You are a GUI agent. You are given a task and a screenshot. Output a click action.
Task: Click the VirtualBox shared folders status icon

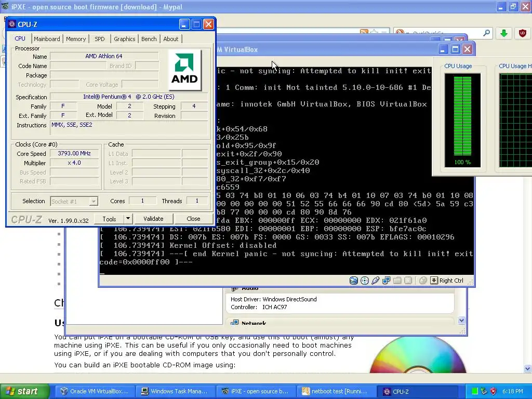tap(397, 281)
